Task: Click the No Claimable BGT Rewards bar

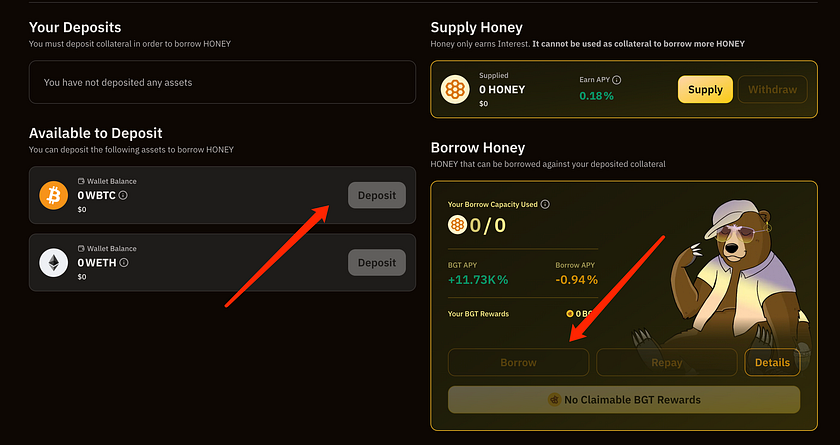Action: click(x=624, y=400)
